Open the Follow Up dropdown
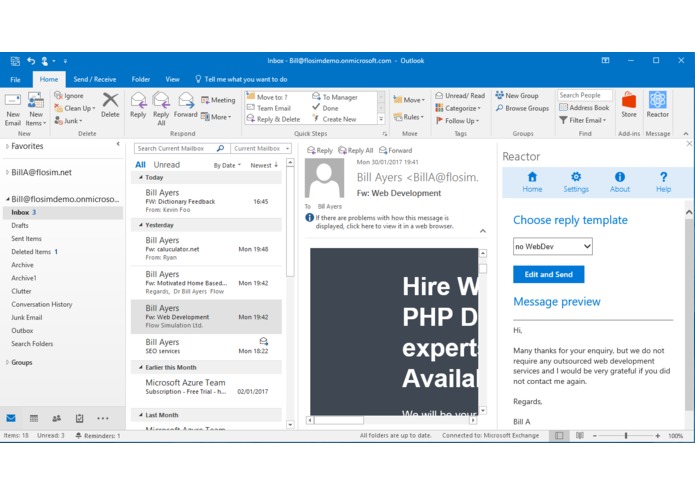 457,121
